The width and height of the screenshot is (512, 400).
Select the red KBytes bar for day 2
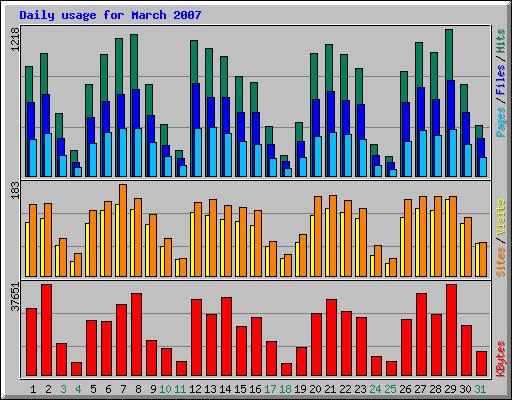(47, 330)
